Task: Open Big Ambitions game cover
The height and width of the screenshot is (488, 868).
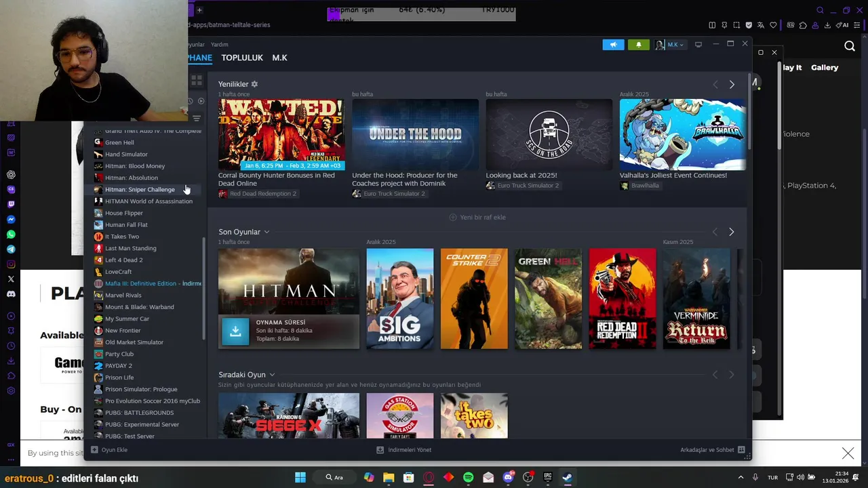Action: point(399,299)
